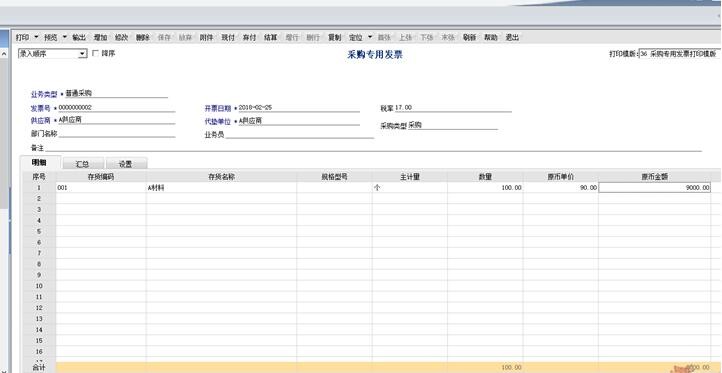Click the amount cell 9000.00
Viewport: 722px width, 373px height.
click(x=655, y=187)
